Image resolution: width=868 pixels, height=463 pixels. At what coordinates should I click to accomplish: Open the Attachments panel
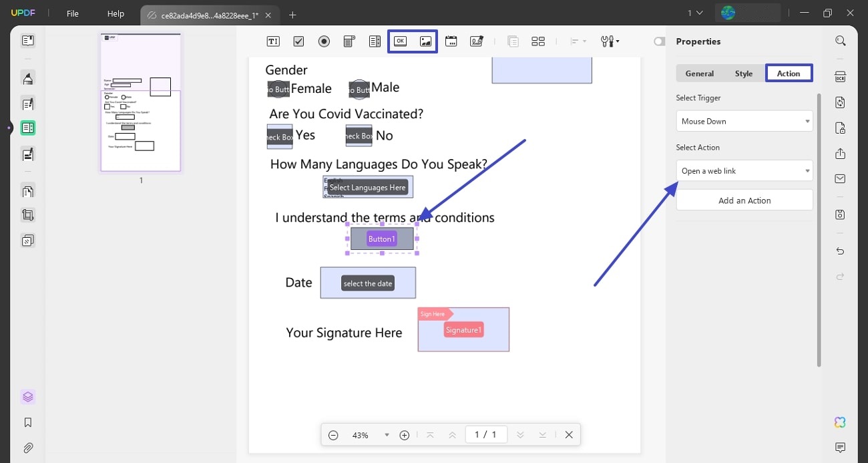27,448
